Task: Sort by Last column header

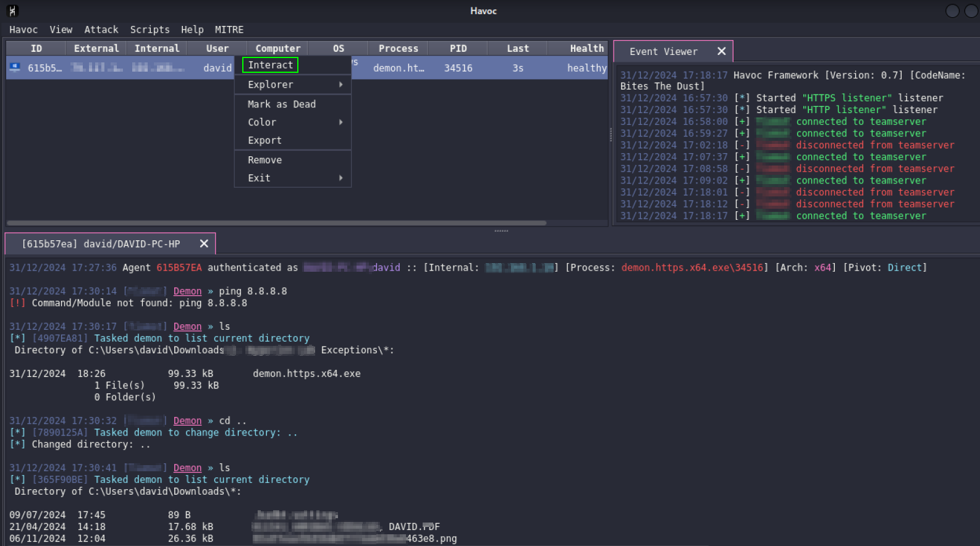Action: click(518, 48)
